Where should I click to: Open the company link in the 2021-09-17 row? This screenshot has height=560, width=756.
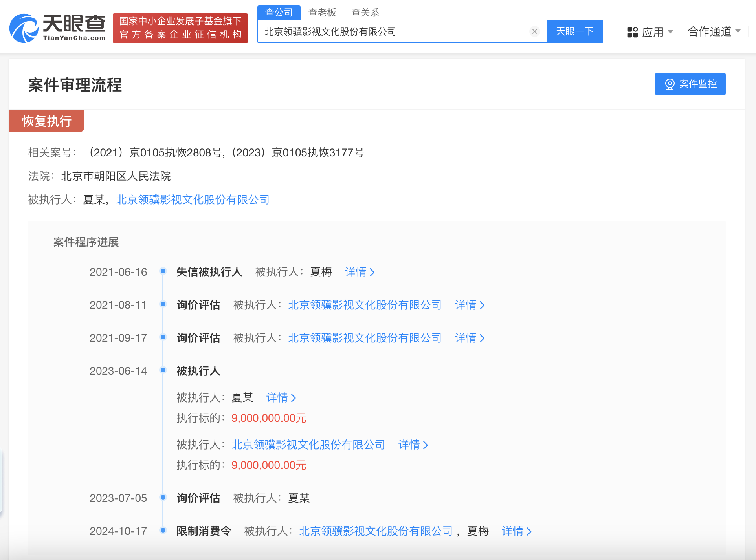[365, 338]
